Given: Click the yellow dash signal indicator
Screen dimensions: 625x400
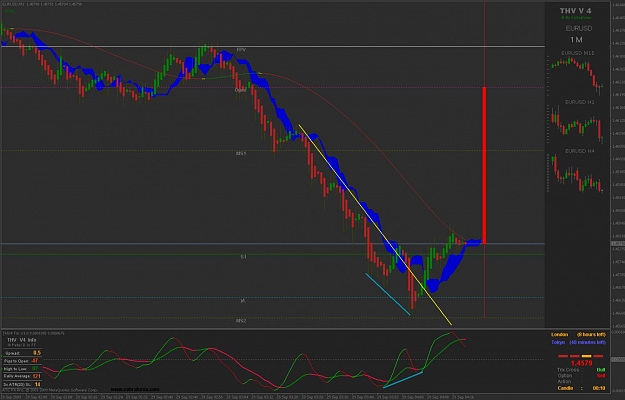Looking at the screenshot, I should [586, 356].
